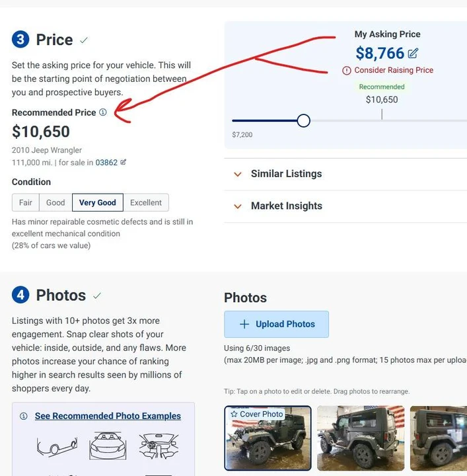The width and height of the screenshot is (467, 476).
Task: Open See Recommended Photo Examples link
Action: coord(108,416)
